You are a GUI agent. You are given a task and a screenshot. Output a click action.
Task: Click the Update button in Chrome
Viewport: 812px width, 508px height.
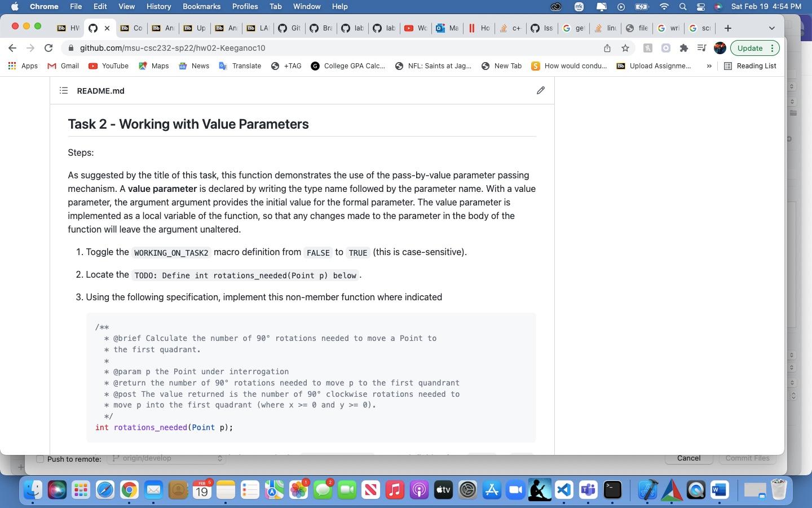point(750,48)
